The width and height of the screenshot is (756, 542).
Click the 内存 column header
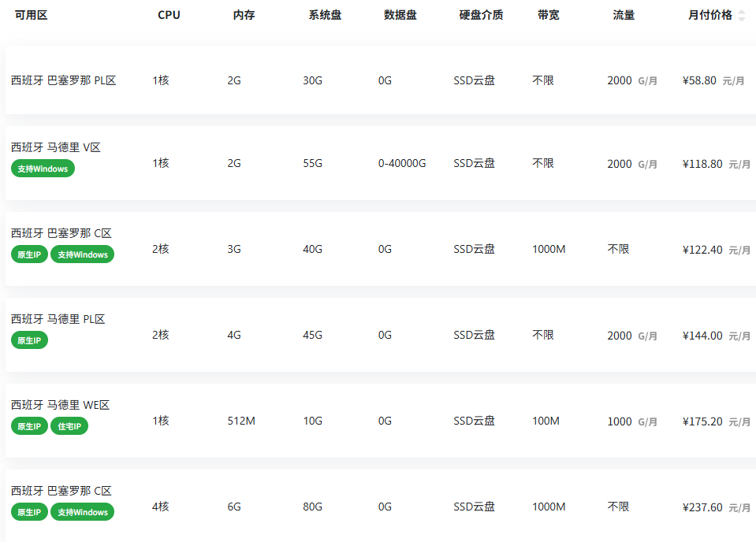pyautogui.click(x=244, y=15)
